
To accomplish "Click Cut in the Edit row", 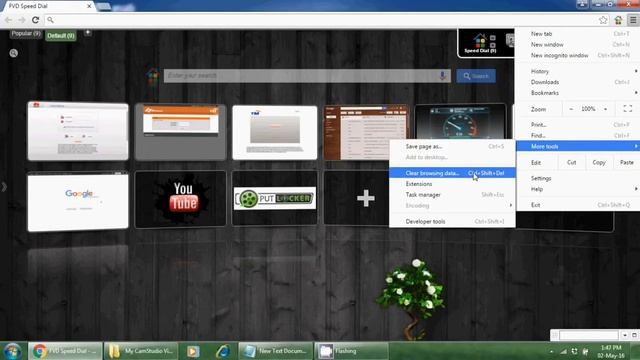I will click(x=571, y=162).
